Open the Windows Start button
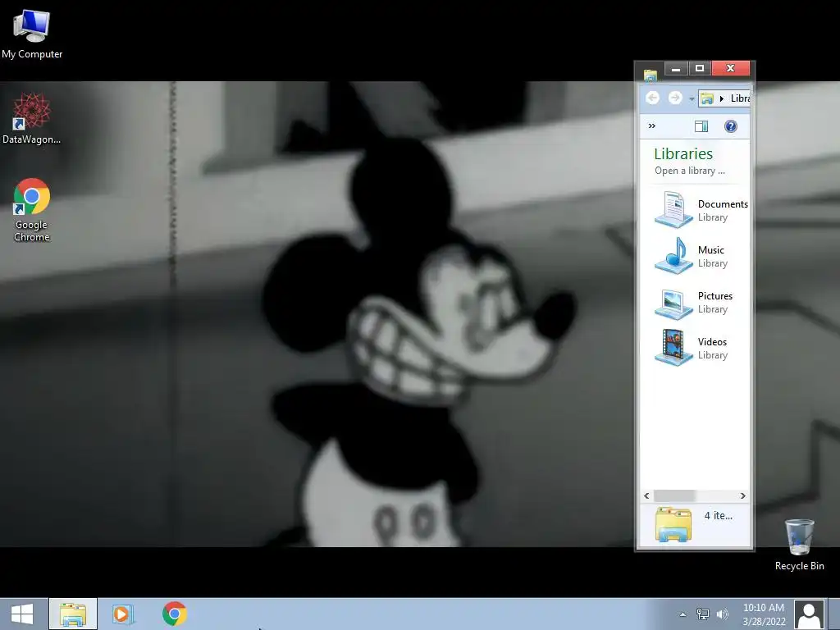840x630 pixels. 22,614
